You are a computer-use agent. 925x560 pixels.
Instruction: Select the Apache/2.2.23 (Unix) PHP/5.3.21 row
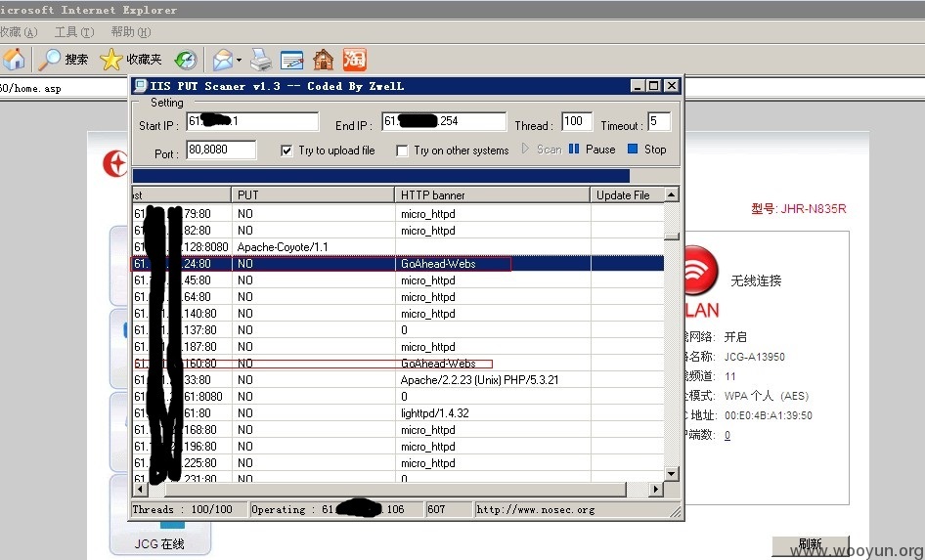[398, 379]
